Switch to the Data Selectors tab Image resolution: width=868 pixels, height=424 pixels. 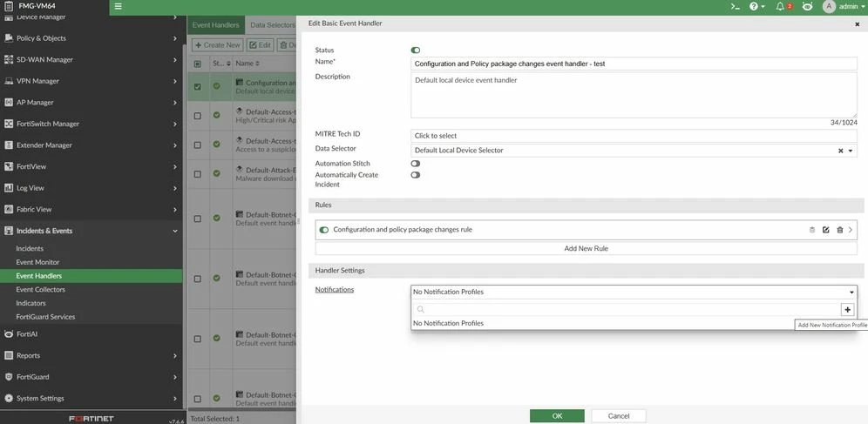coord(273,25)
